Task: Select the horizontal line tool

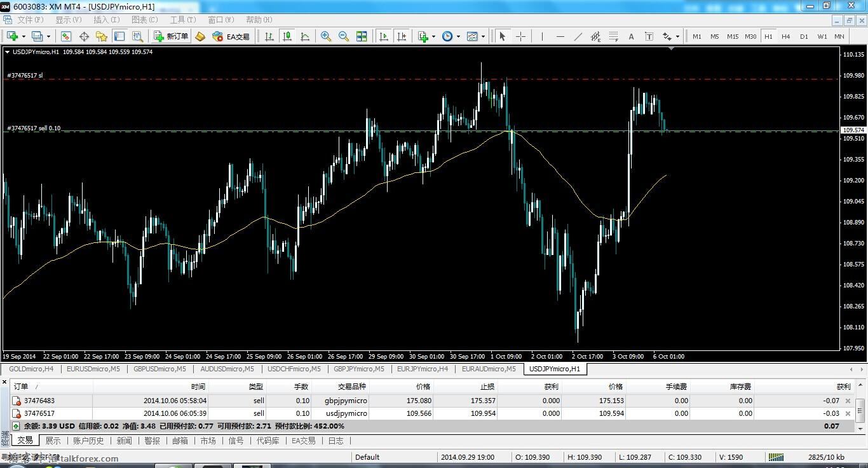Action: click(560, 36)
